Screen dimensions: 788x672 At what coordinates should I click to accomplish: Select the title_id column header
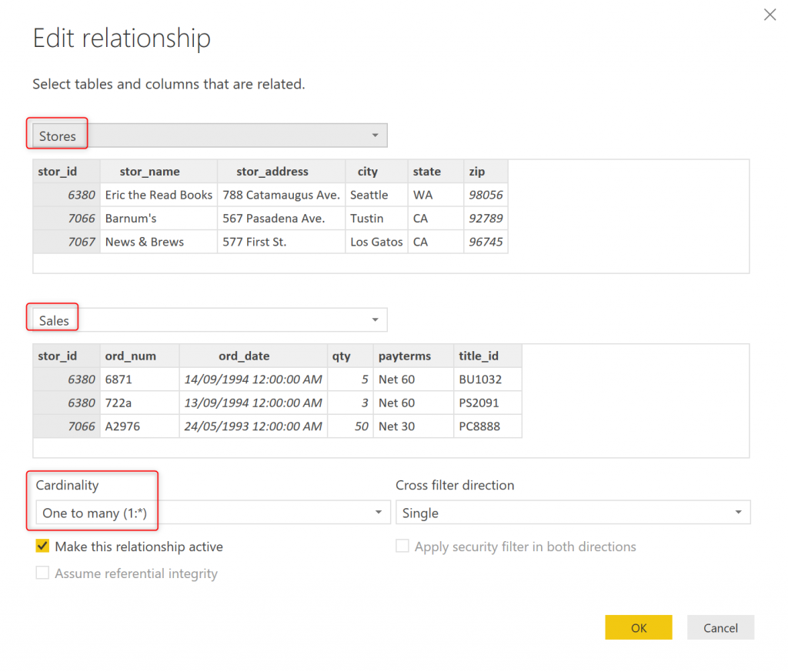[479, 356]
